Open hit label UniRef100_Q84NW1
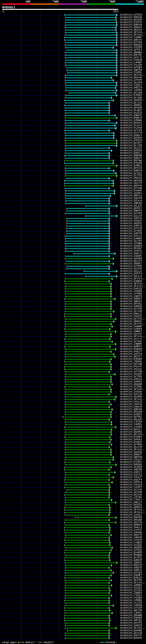Image resolution: width=146 pixels, height=644 pixels. coord(131,53)
